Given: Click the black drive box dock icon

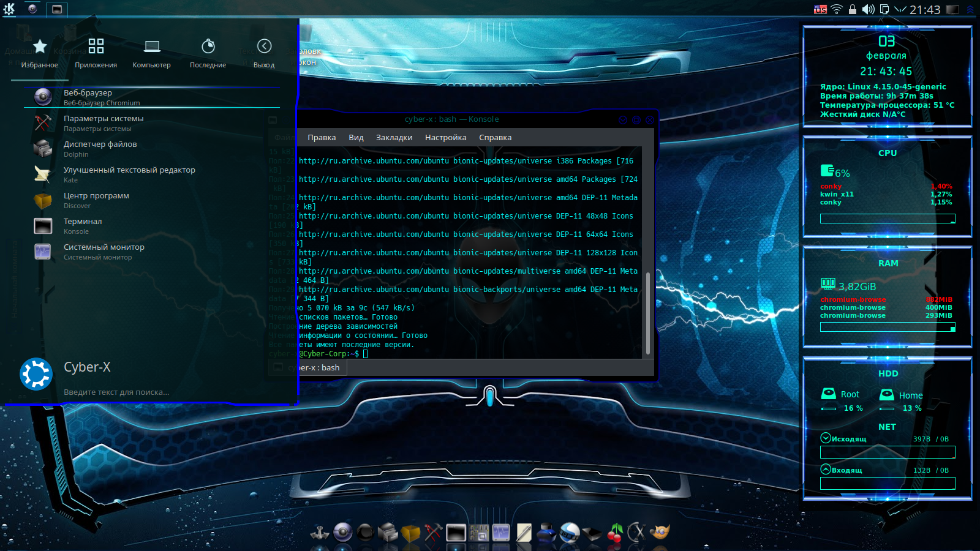Looking at the screenshot, I should point(592,534).
